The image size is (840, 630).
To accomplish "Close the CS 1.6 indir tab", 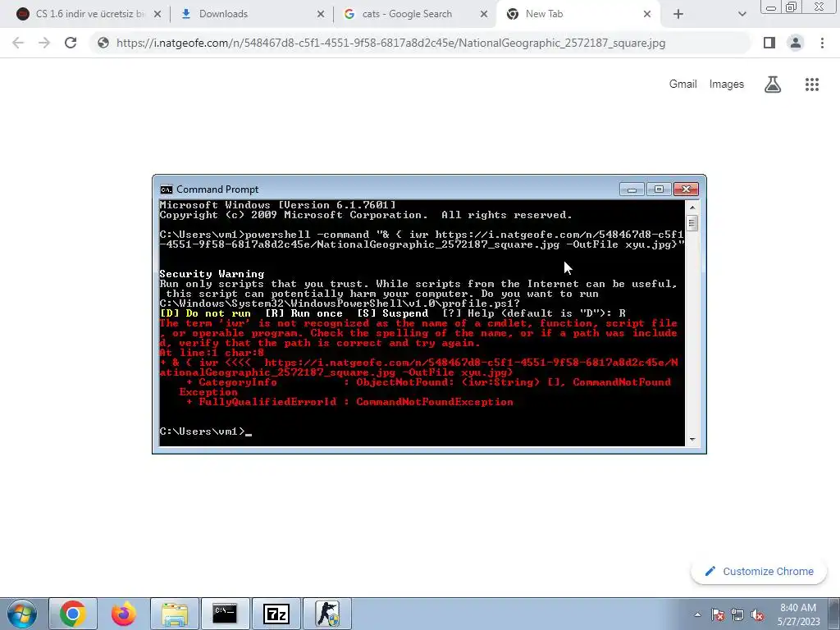I will pos(157,14).
